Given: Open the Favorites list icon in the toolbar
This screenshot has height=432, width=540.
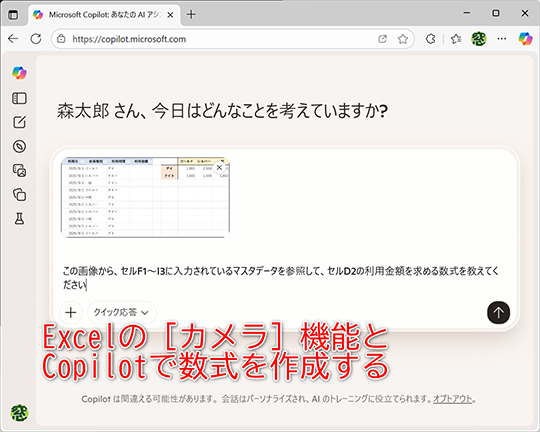Looking at the screenshot, I should tap(456, 39).
